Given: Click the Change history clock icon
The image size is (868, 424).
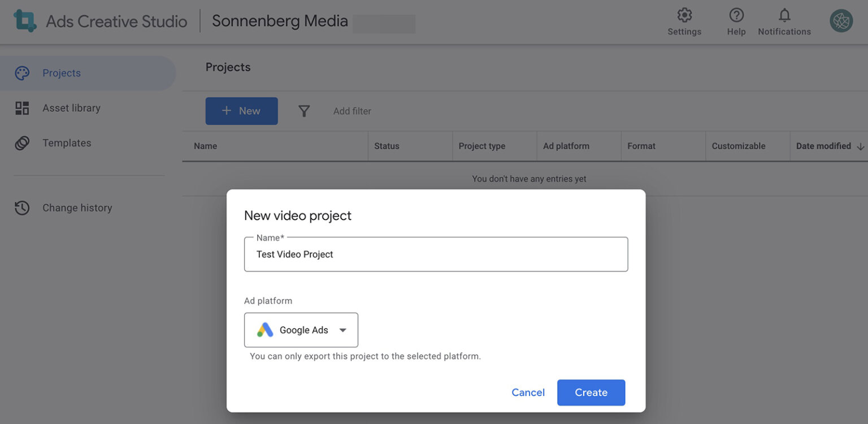Looking at the screenshot, I should pos(22,208).
